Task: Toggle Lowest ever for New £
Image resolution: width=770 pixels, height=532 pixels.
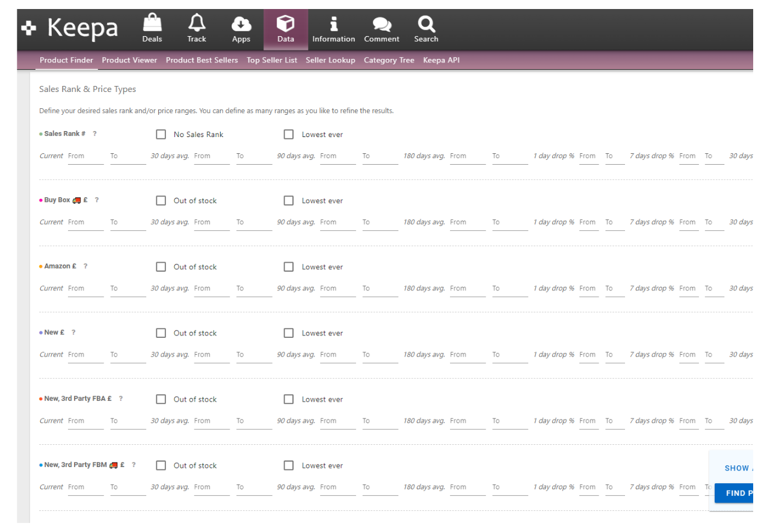Action: click(289, 332)
